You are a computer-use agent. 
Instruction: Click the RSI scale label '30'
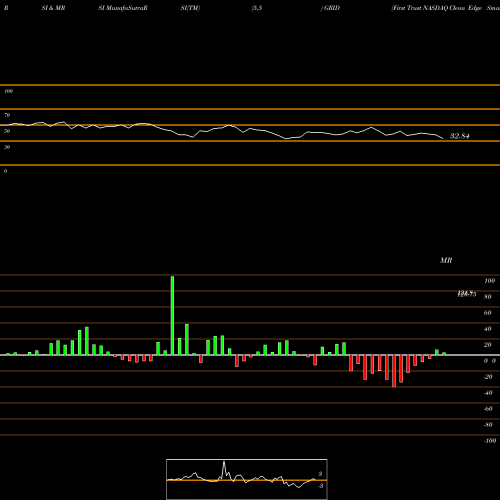tap(7, 147)
